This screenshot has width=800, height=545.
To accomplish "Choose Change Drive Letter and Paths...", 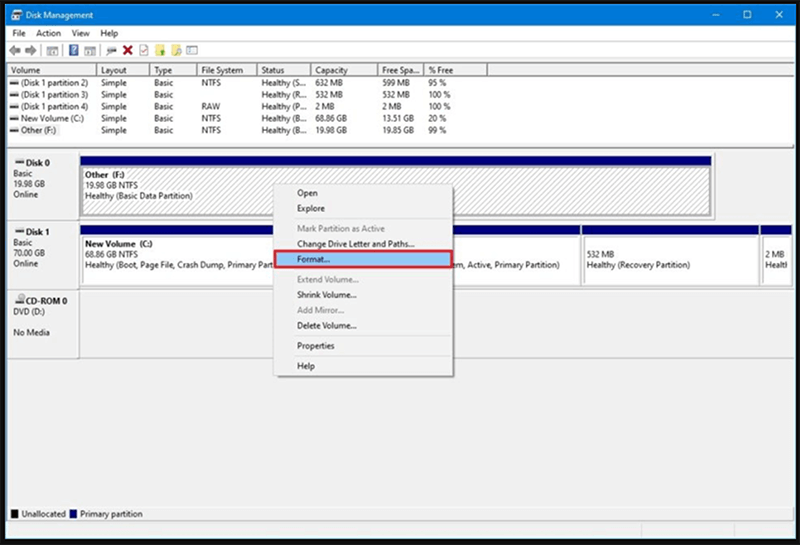I will point(355,244).
